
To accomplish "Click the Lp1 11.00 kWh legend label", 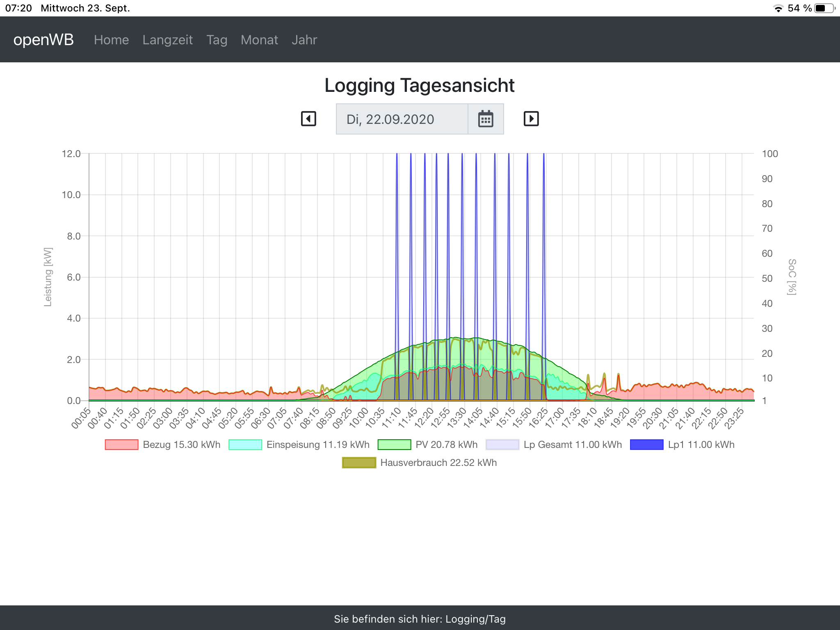I will (701, 445).
